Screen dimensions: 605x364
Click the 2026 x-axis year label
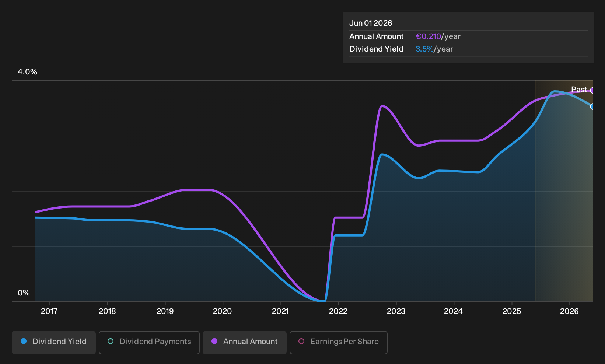click(569, 311)
